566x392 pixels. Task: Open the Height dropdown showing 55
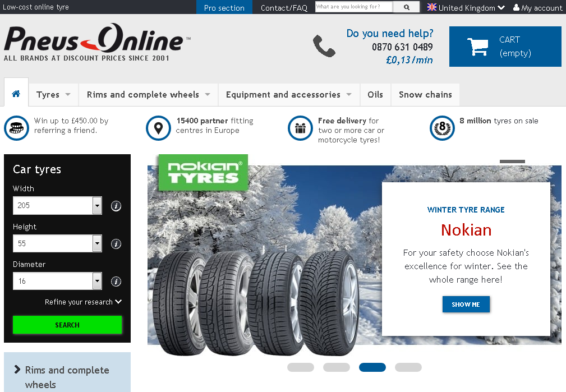click(x=57, y=243)
